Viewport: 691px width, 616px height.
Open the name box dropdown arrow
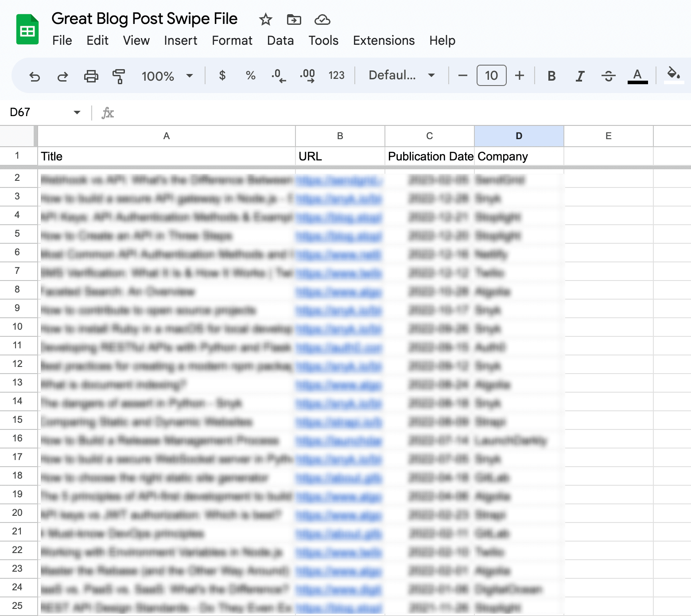pyautogui.click(x=77, y=113)
